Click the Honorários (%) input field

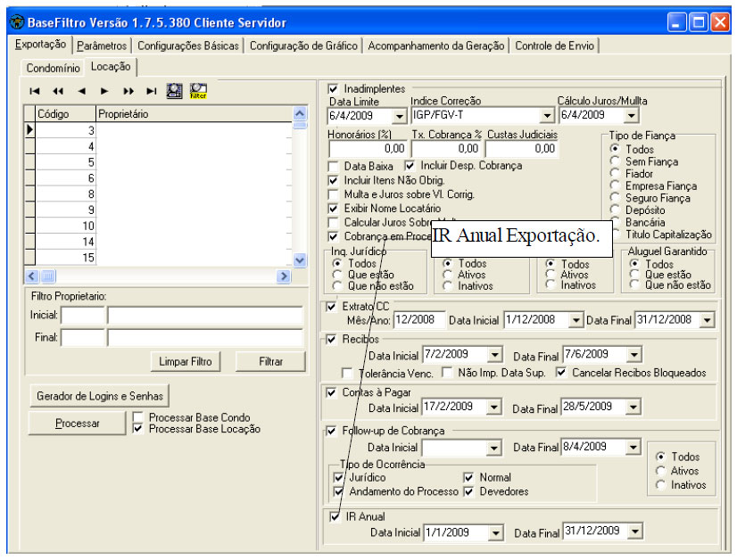click(x=368, y=149)
